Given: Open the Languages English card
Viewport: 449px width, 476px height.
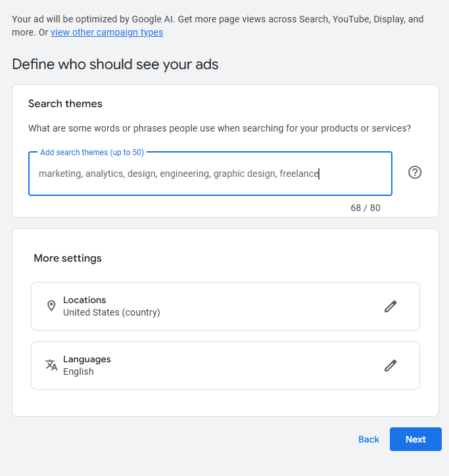Looking at the screenshot, I should [x=225, y=366].
